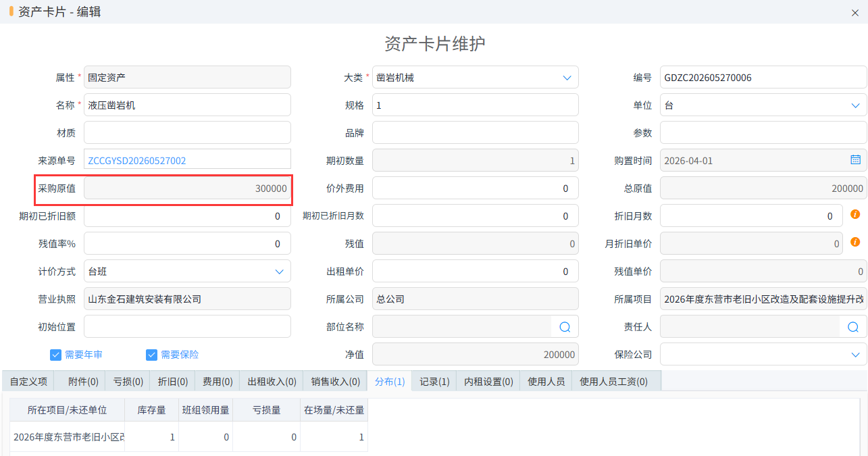The image size is (868, 456).
Task: Switch to the 附件(0) tab
Action: pyautogui.click(x=83, y=381)
